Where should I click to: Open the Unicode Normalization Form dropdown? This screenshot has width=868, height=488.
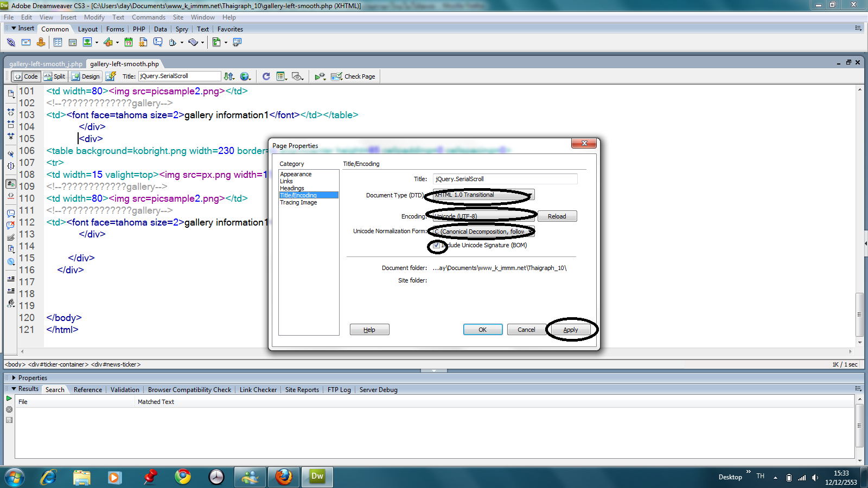pos(483,232)
